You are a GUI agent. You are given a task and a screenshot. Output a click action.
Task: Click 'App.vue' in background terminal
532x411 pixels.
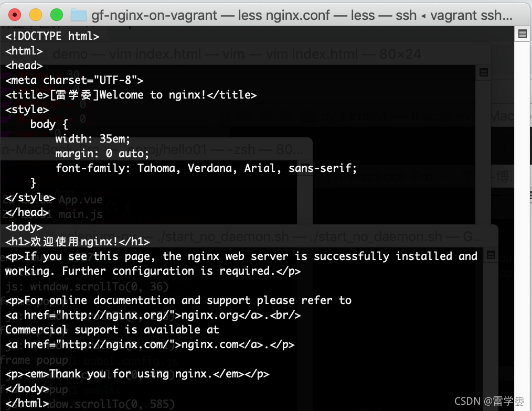pyautogui.click(x=81, y=199)
